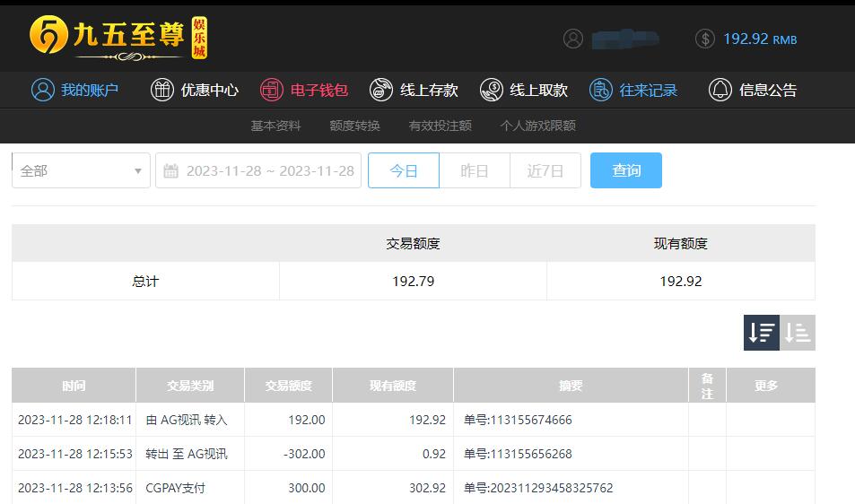The width and height of the screenshot is (855, 504).
Task: Click the 由 AG视讯 转入 entry
Action: tap(187, 420)
